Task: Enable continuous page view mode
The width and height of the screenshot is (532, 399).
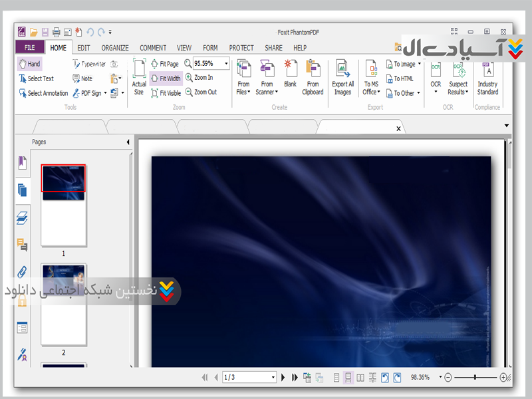Action: tap(348, 377)
